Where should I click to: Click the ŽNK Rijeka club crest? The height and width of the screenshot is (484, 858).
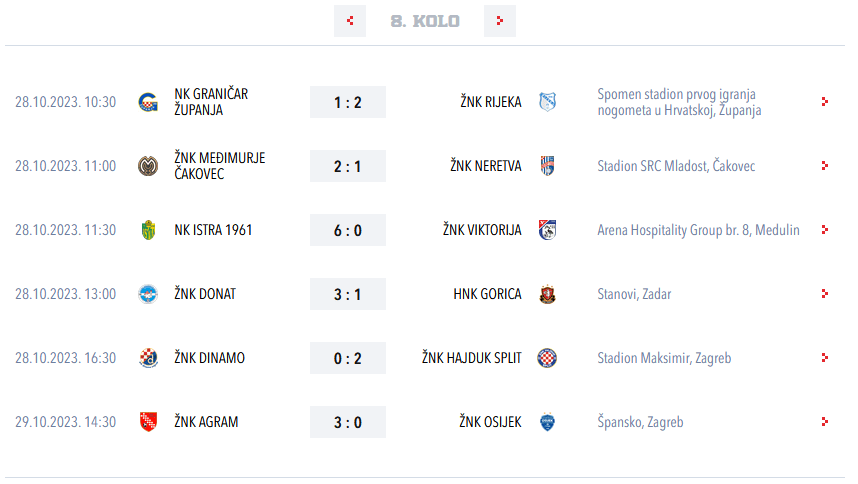point(547,102)
